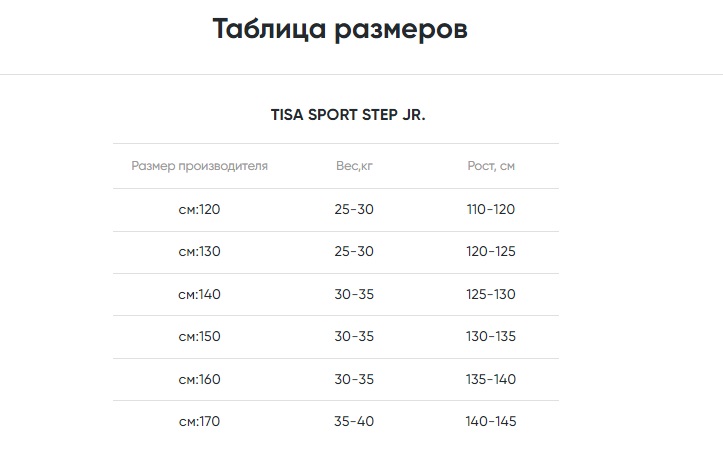Click the weight value in the см:120 row
This screenshot has width=723, height=463.
tap(354, 209)
